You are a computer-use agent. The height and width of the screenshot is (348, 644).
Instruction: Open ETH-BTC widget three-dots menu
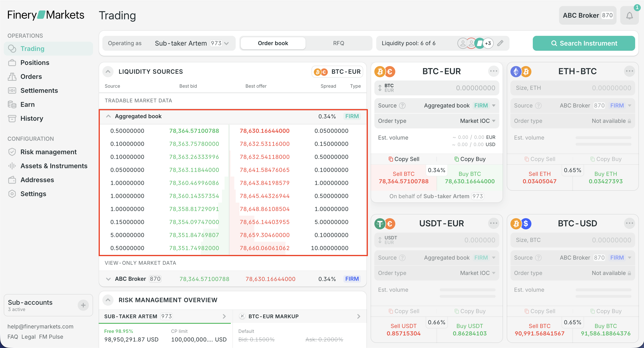[629, 71]
